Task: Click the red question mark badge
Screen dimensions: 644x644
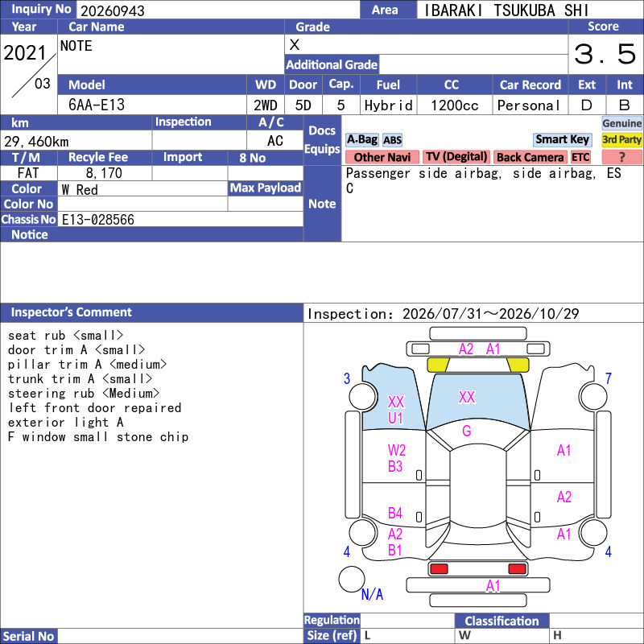Action: [x=621, y=157]
